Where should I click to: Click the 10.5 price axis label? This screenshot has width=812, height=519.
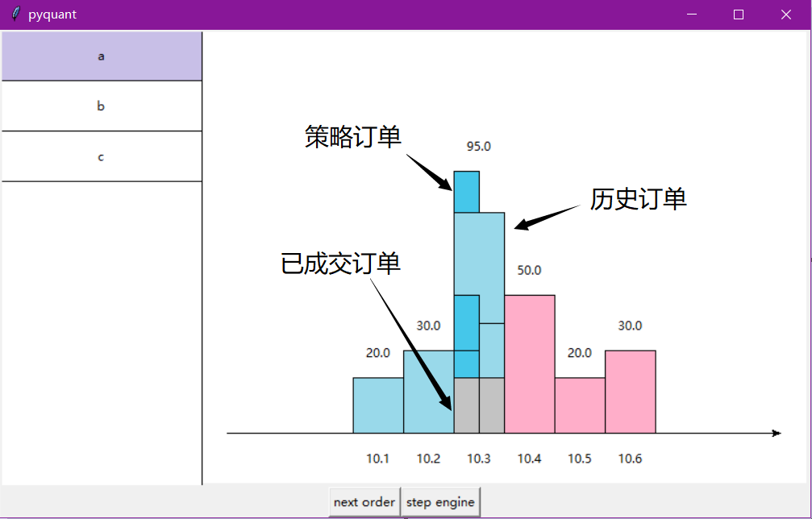[x=580, y=459]
